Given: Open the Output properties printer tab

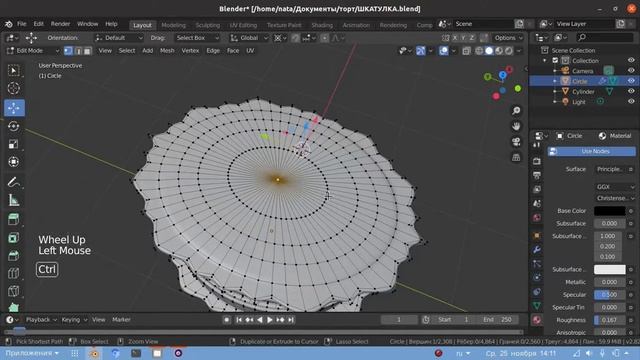Looking at the screenshot, I should coord(537,176).
